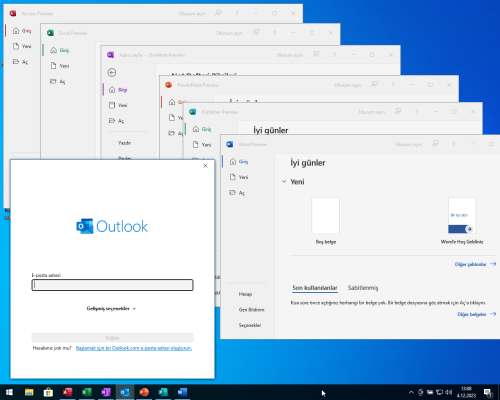The height and width of the screenshot is (400, 500).
Task: Click the feedback icon in PowerPoint title bar
Action: click(x=374, y=85)
